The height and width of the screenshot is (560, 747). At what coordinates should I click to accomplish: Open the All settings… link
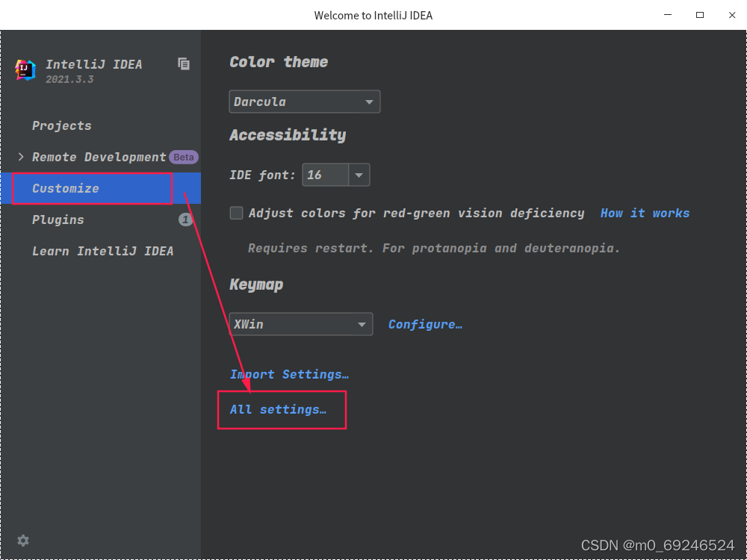tap(278, 409)
